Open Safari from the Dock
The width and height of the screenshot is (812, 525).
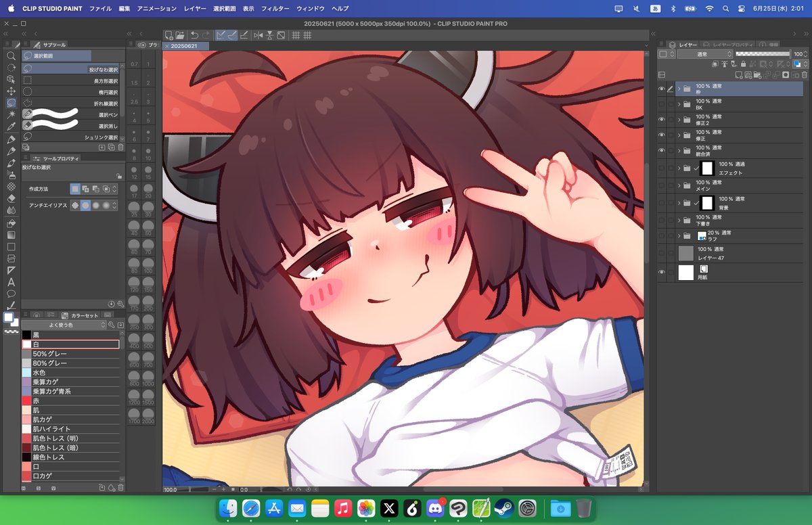click(251, 508)
